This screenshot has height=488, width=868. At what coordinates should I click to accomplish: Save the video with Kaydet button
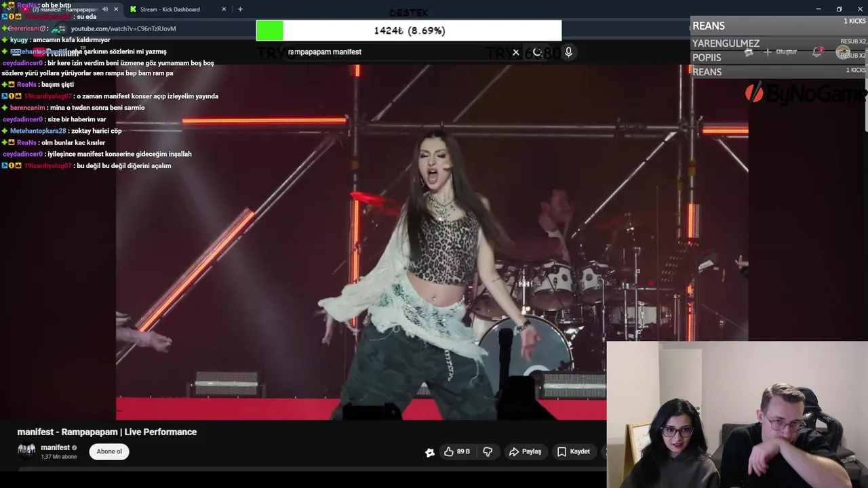tap(574, 451)
